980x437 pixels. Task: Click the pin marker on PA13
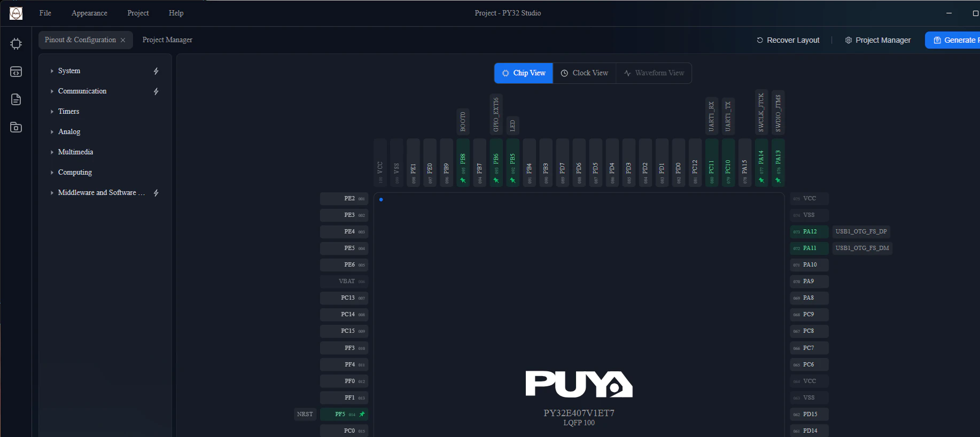[778, 181]
